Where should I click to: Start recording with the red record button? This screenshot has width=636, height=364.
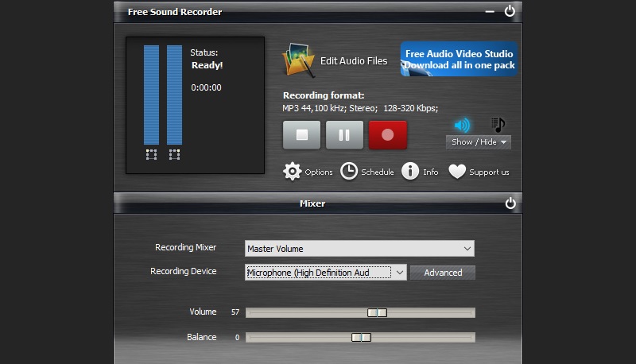pos(388,134)
